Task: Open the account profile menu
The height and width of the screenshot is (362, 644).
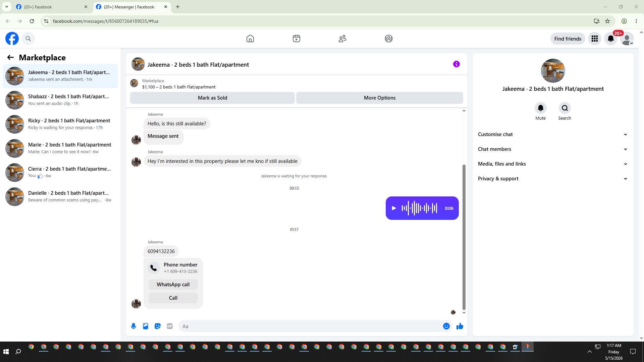Action: [x=627, y=39]
